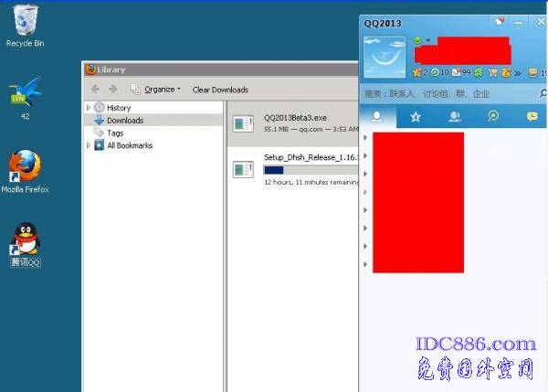Expand the History tree node
The image size is (548, 392).
[x=89, y=108]
